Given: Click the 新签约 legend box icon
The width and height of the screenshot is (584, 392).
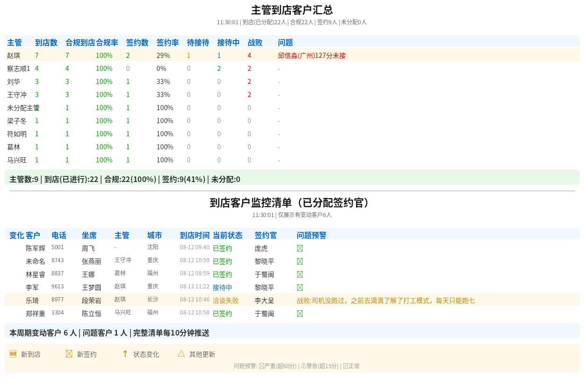Looking at the screenshot, I should click(69, 354).
